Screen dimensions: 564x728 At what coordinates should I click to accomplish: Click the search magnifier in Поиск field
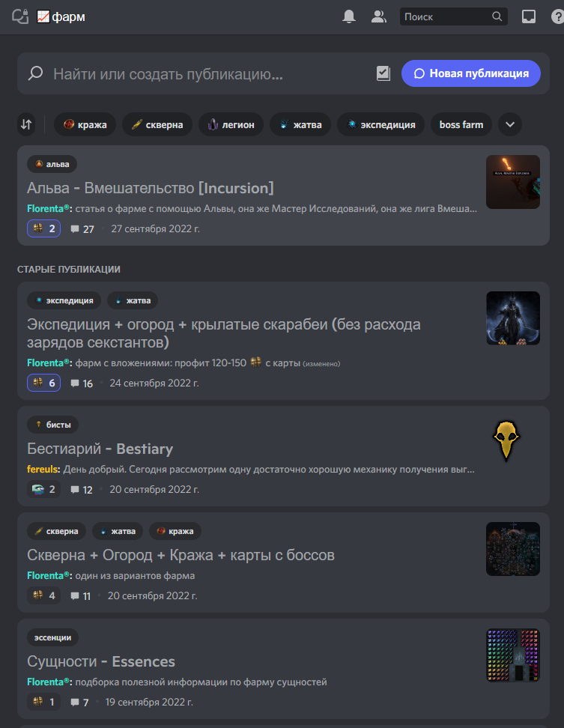point(497,16)
